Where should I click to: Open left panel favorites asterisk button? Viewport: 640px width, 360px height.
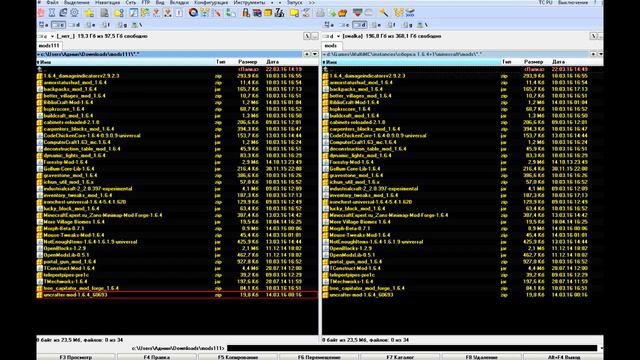(x=307, y=54)
